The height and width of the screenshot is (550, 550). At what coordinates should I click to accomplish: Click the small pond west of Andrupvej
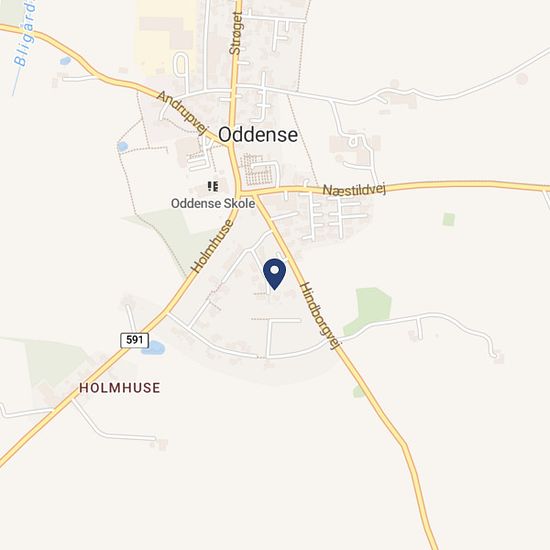pyautogui.click(x=122, y=146)
